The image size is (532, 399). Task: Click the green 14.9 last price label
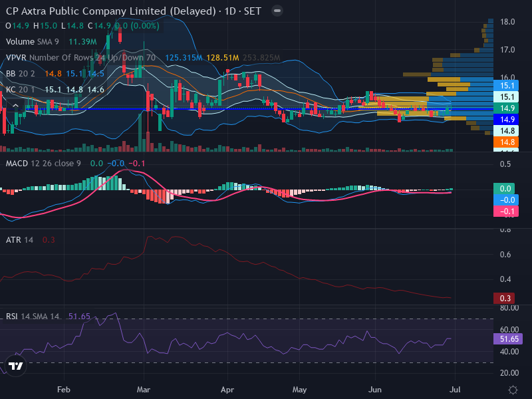tap(506, 108)
